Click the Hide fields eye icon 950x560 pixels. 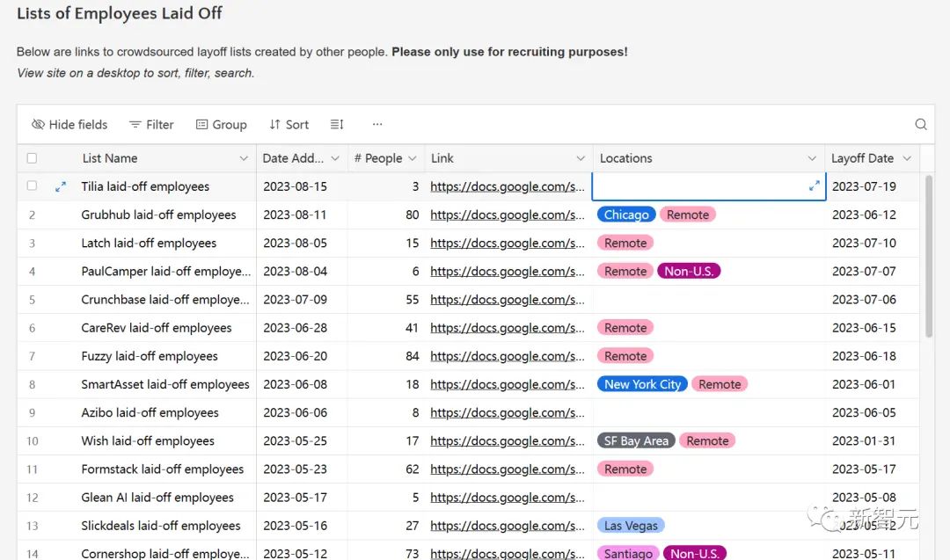click(38, 125)
